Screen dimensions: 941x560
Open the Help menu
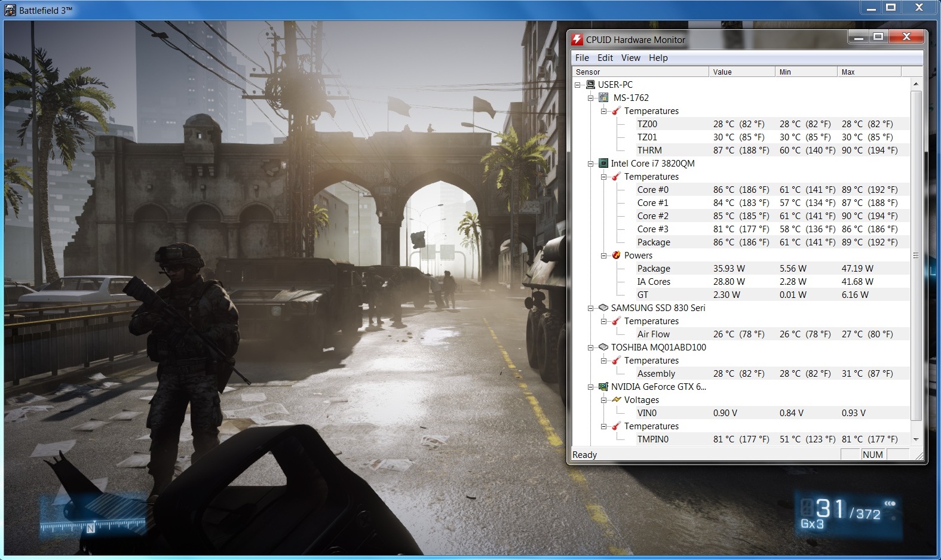658,58
